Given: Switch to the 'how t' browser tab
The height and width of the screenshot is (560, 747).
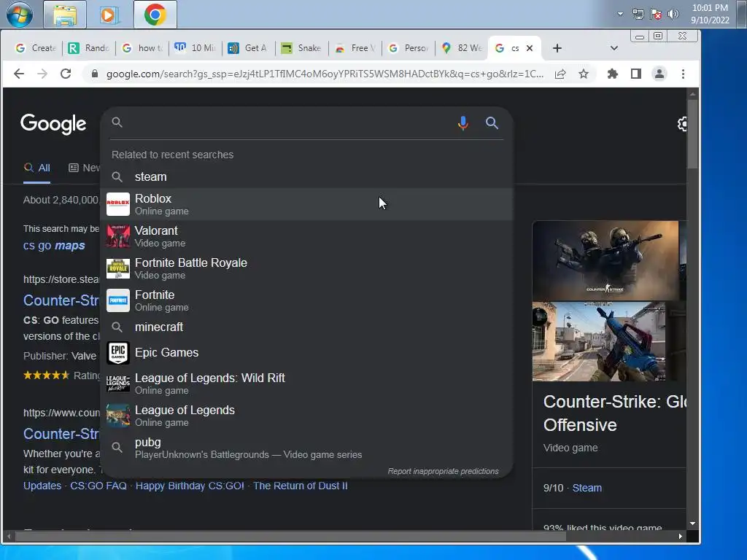Looking at the screenshot, I should pyautogui.click(x=142, y=48).
